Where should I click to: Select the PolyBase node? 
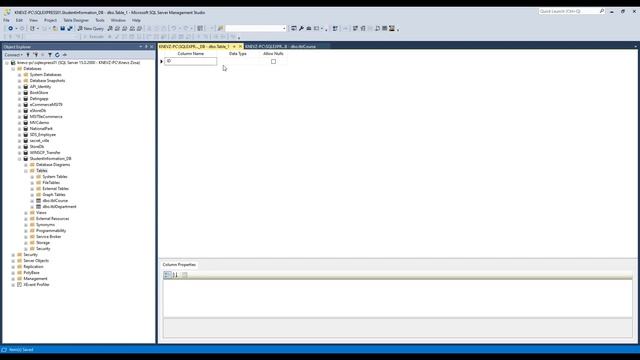31,272
